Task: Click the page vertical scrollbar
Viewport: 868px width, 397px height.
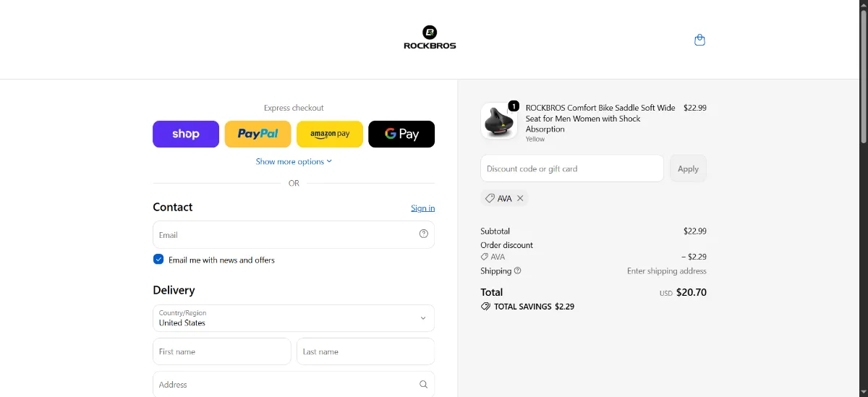Action: (x=863, y=198)
